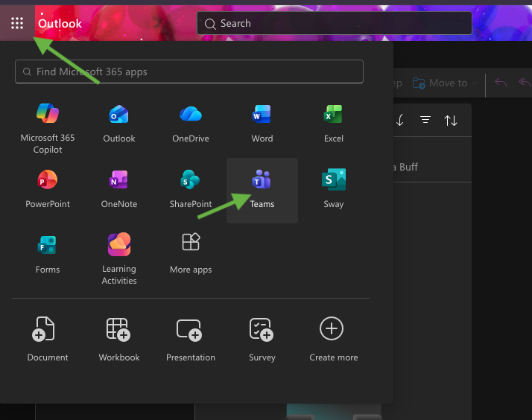The width and height of the screenshot is (532, 420).
Task: Create a new Workbook
Action: 119,339
